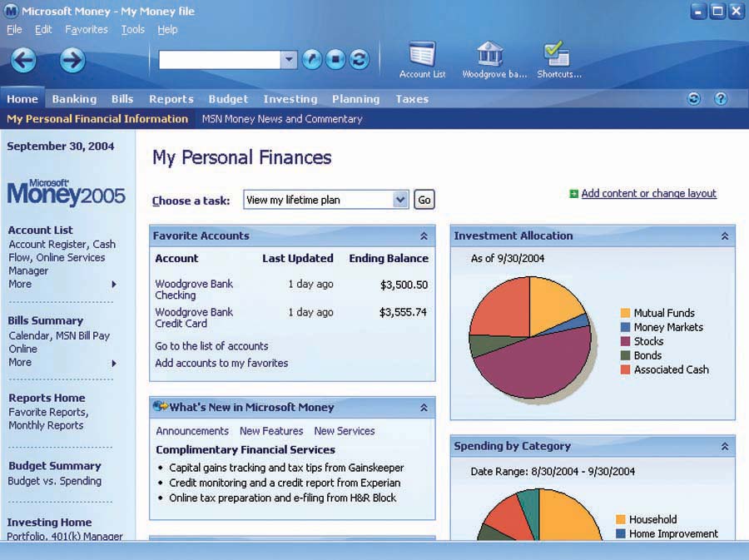Viewport: 749px width, 560px height.
Task: Switch to the Investing tab
Action: pos(290,99)
